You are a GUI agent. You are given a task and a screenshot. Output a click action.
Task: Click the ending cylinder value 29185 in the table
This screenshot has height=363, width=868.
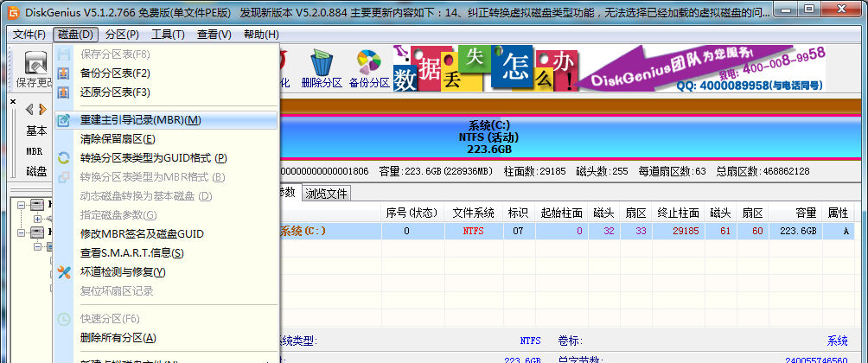point(678,231)
